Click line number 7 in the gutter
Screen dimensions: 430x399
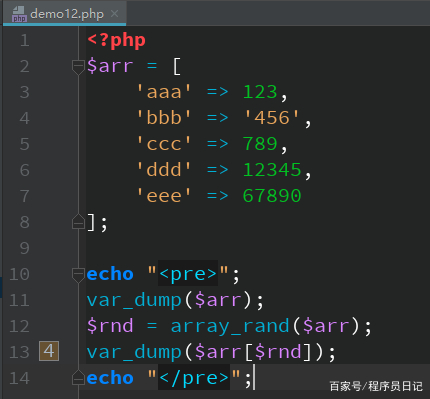[25, 196]
